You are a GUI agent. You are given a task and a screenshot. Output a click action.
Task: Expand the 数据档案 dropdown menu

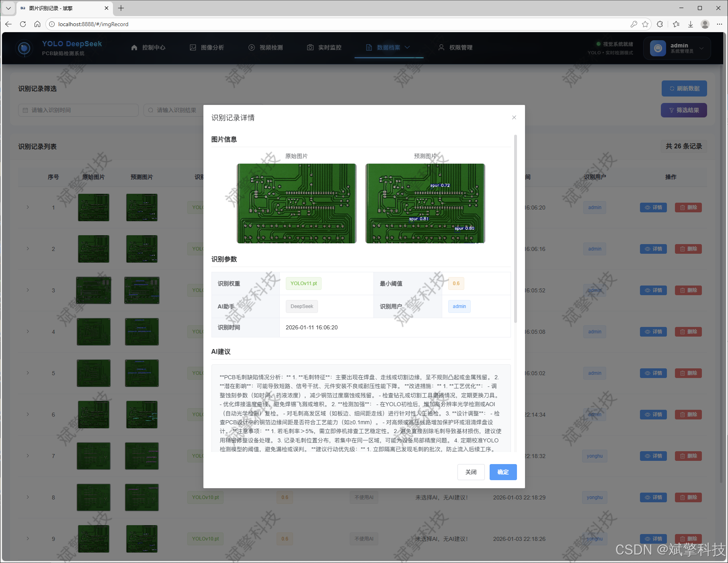pos(388,47)
